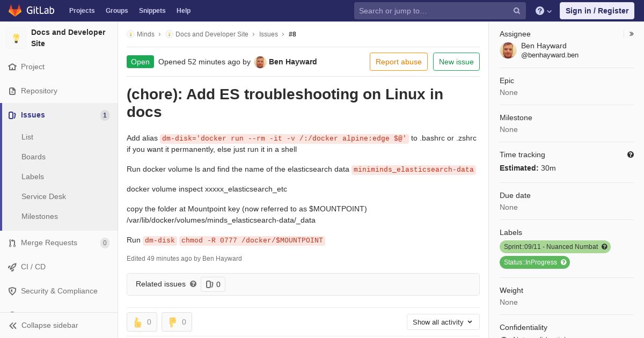This screenshot has width=644, height=338.
Task: Open the Projects menu in navbar
Action: coord(82,11)
